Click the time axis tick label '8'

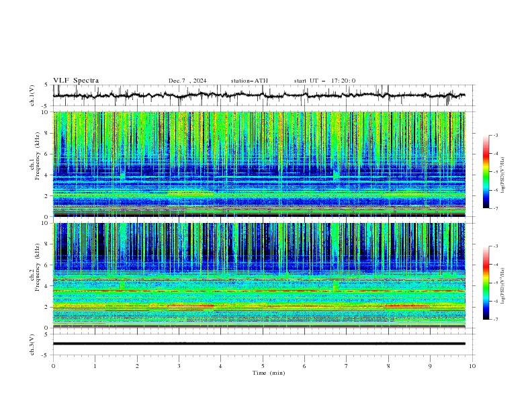point(388,366)
